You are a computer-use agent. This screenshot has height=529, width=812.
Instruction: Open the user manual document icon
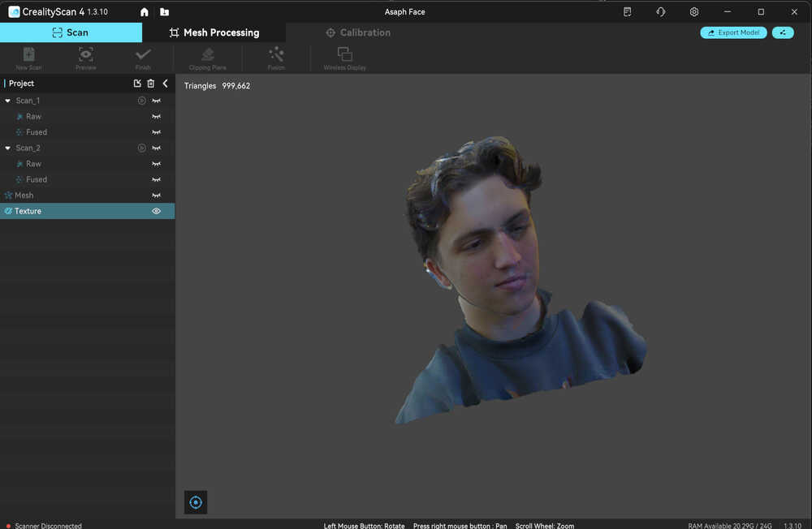click(627, 12)
